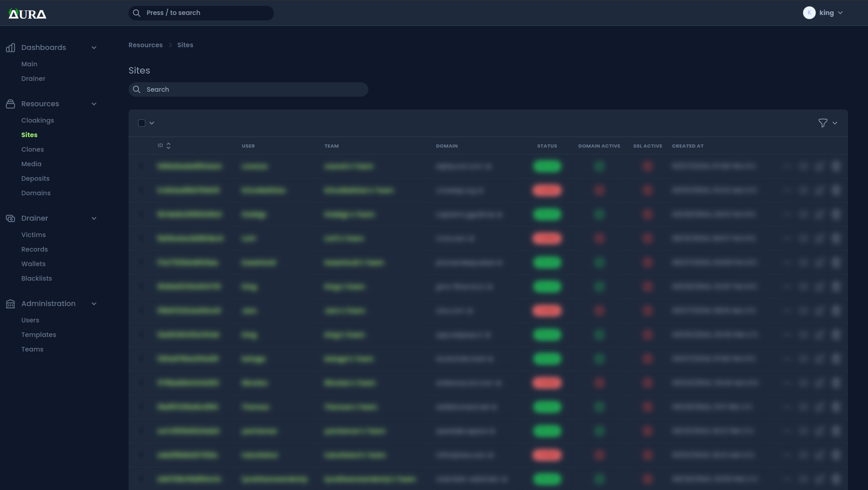The image size is (868, 490).
Task: Sort the table by the ID column
Action: [x=164, y=145]
